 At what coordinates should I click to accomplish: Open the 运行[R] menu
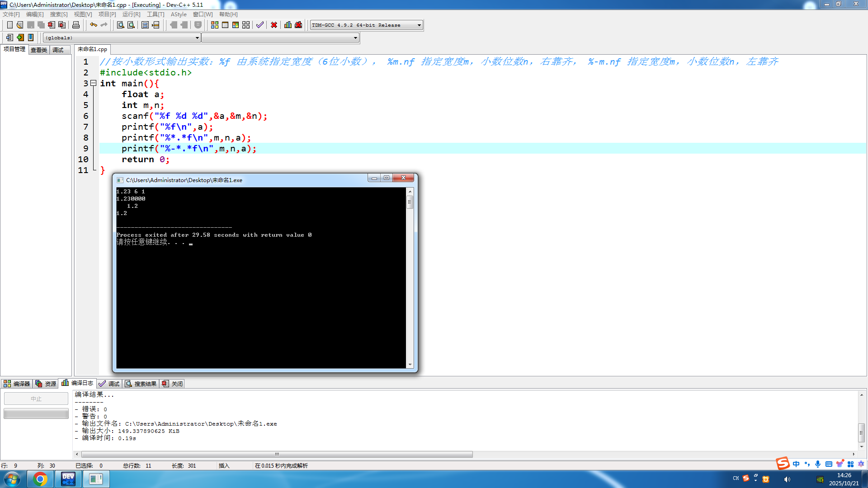click(131, 14)
